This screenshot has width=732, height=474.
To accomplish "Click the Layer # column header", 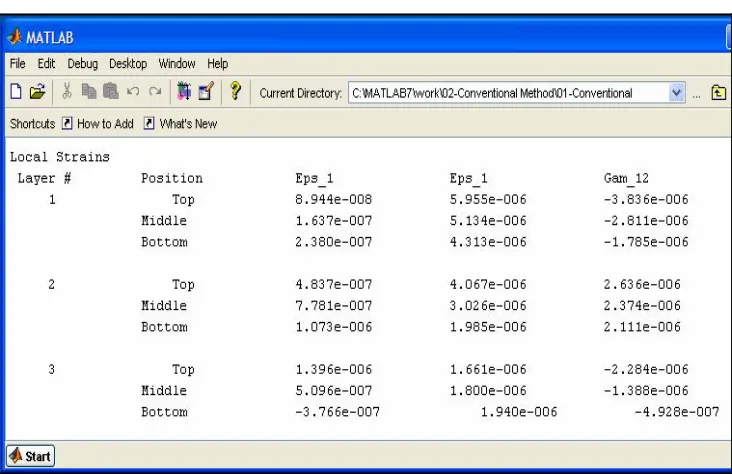I will coord(44,178).
